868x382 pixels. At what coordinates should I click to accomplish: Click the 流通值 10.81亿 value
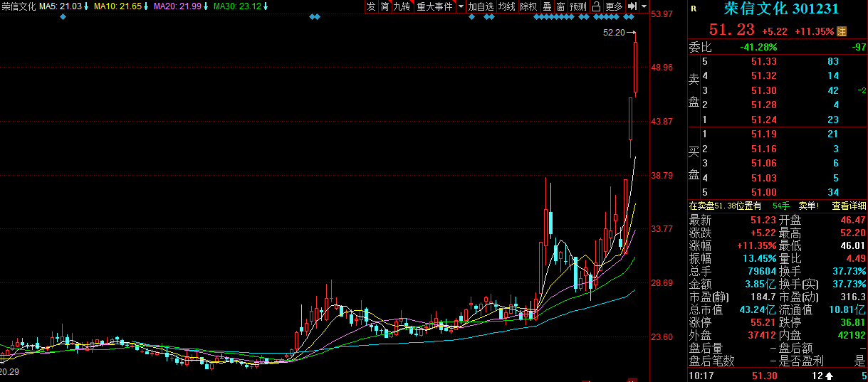pyautogui.click(x=848, y=309)
